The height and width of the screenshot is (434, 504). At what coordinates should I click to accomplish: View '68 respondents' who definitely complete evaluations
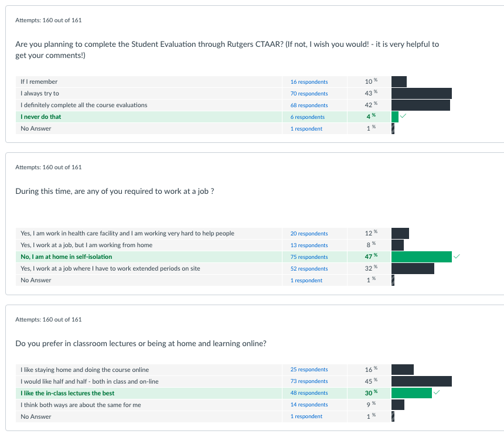click(x=309, y=105)
